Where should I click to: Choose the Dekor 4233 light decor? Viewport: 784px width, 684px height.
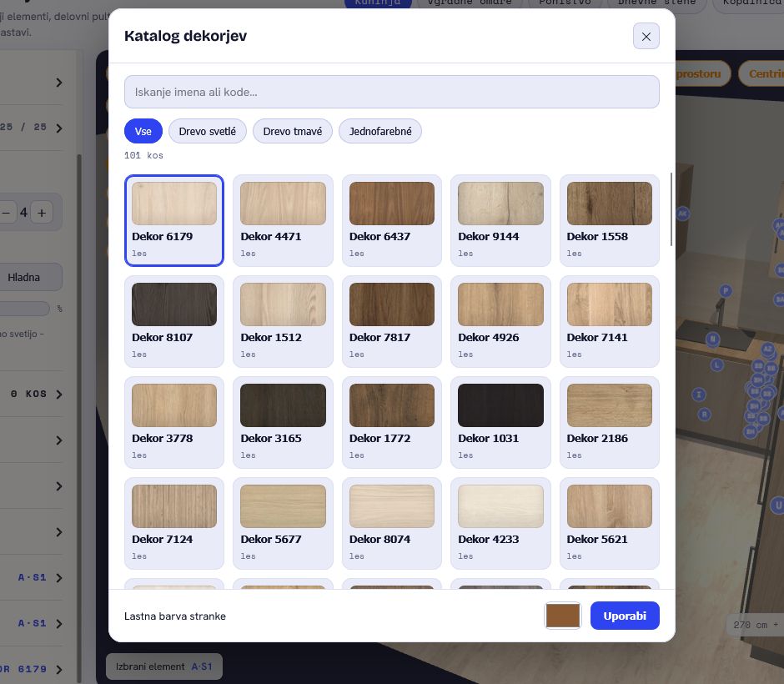500,524
